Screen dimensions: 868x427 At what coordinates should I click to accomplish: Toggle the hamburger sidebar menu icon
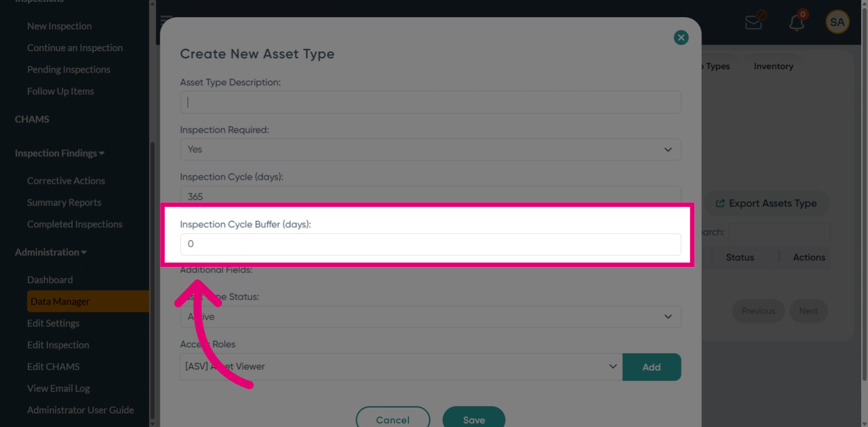pyautogui.click(x=166, y=20)
